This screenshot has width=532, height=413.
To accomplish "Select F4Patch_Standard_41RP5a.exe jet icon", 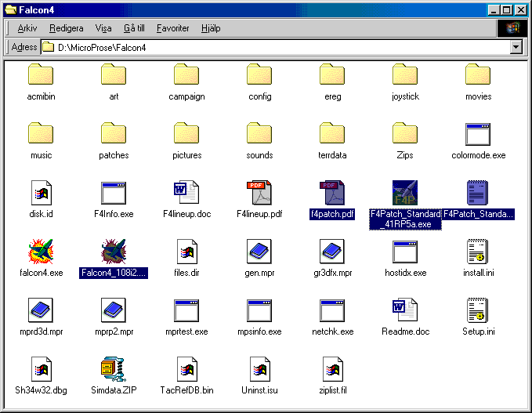I will tap(405, 193).
